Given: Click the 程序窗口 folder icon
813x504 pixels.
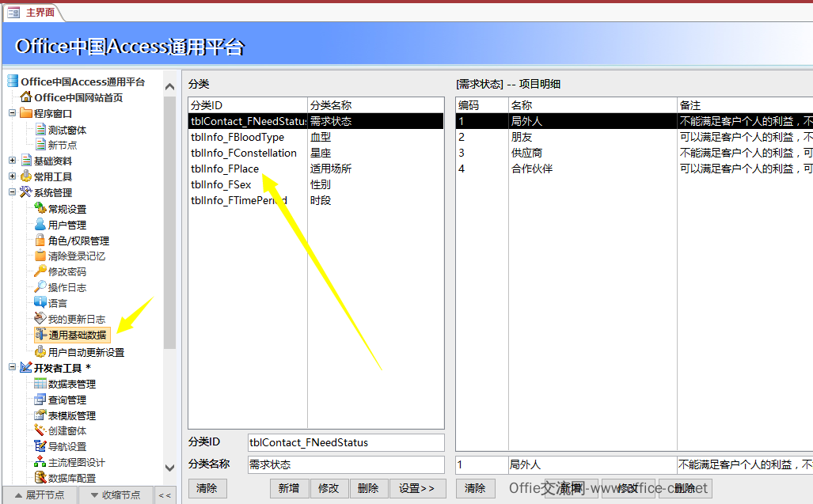Looking at the screenshot, I should click(x=26, y=113).
